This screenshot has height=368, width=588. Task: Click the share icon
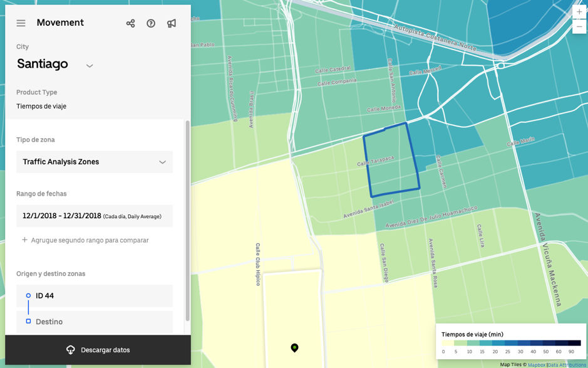[x=130, y=23]
